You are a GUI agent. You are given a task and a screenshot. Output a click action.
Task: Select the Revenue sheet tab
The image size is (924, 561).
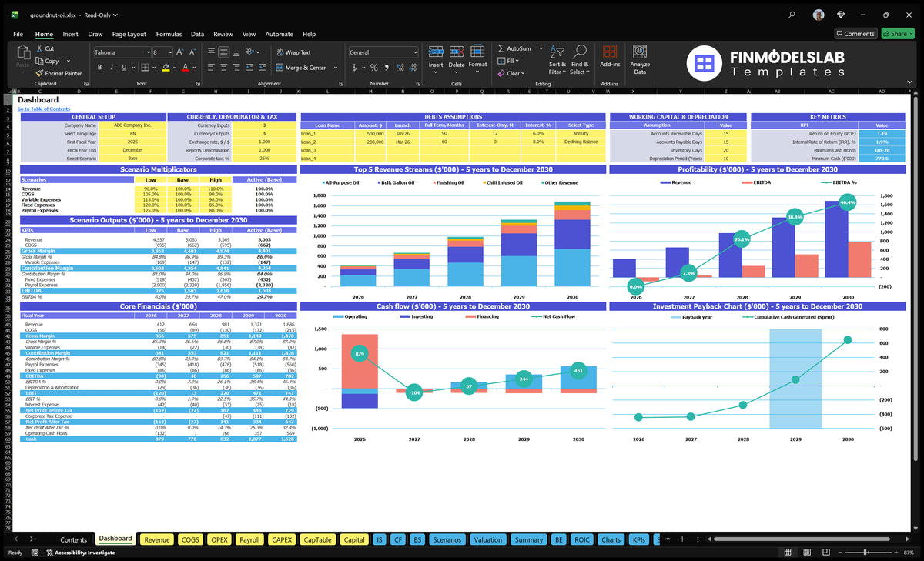(156, 539)
